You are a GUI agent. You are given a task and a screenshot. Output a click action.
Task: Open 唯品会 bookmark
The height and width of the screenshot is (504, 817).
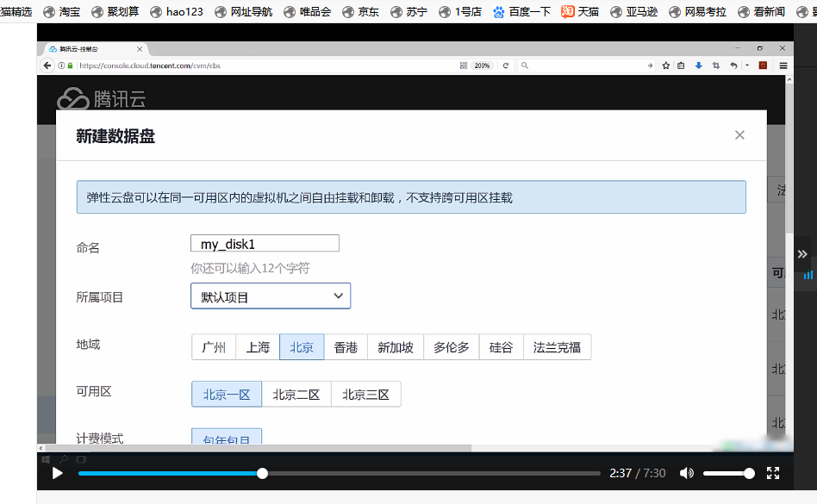308,11
